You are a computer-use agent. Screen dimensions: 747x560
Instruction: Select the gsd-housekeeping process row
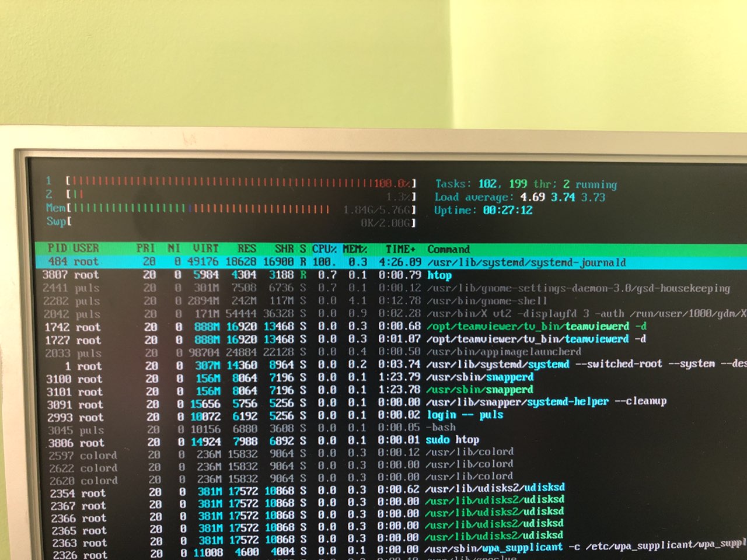tap(391, 288)
